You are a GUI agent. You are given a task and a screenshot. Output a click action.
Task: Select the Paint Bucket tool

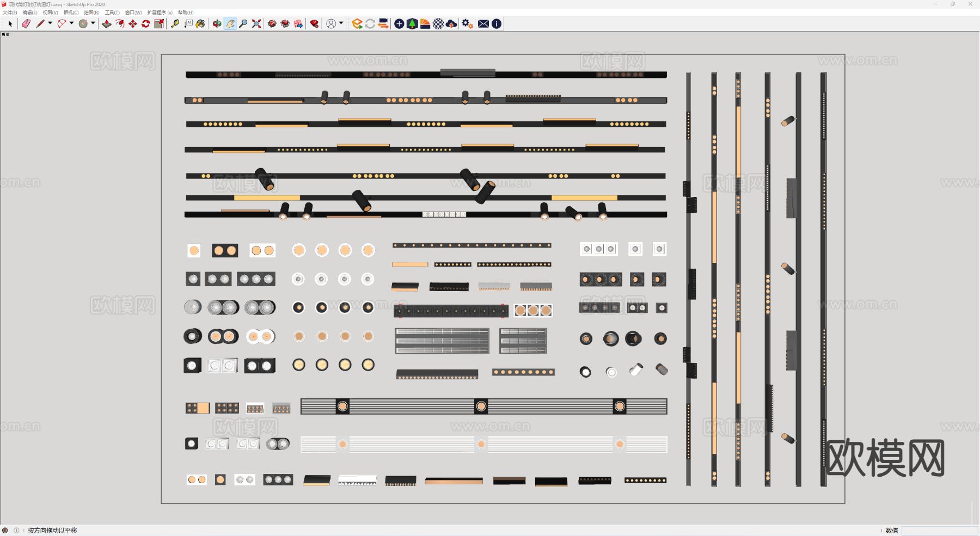[201, 24]
